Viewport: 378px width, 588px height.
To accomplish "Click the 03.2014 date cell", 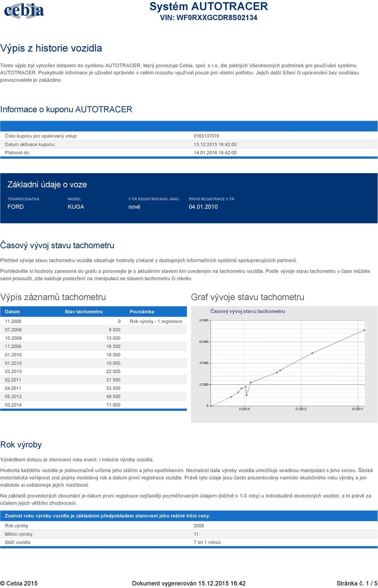I will coord(13,405).
